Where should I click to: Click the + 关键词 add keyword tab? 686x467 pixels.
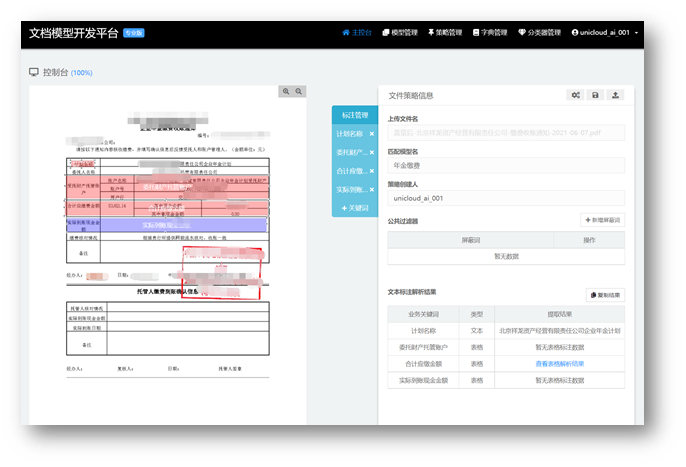[355, 208]
